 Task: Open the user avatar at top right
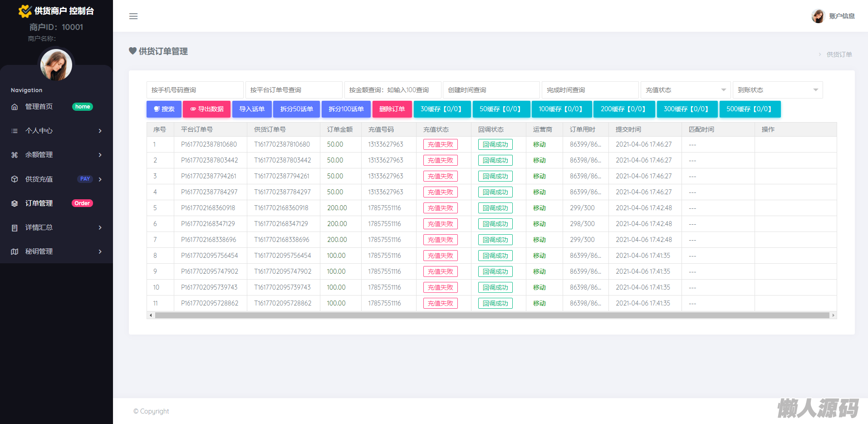(818, 16)
